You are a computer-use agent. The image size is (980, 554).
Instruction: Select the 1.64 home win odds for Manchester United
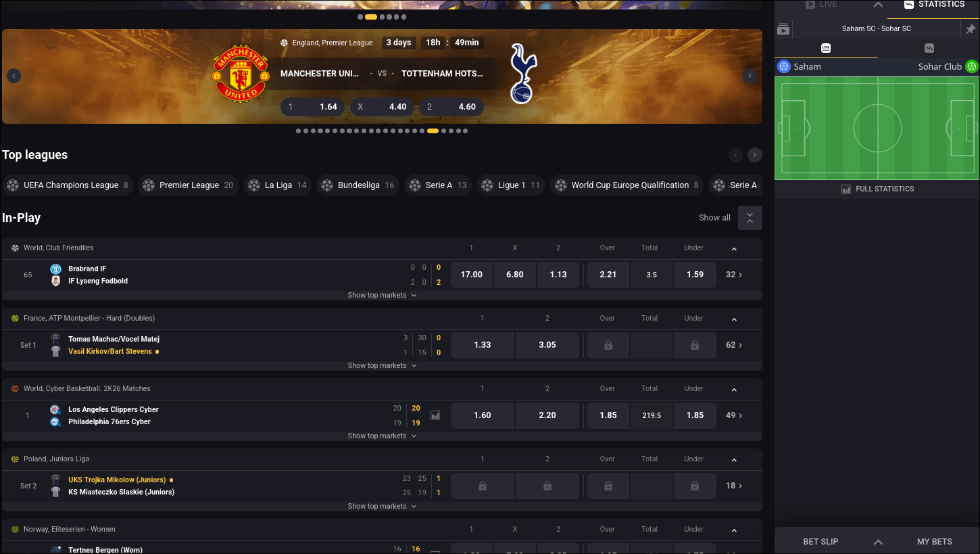(312, 106)
